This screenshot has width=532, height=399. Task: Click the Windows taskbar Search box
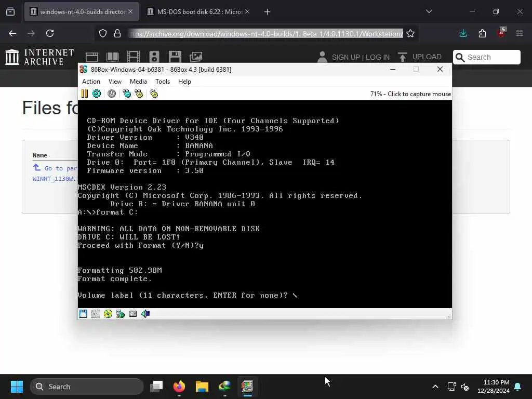(87, 387)
